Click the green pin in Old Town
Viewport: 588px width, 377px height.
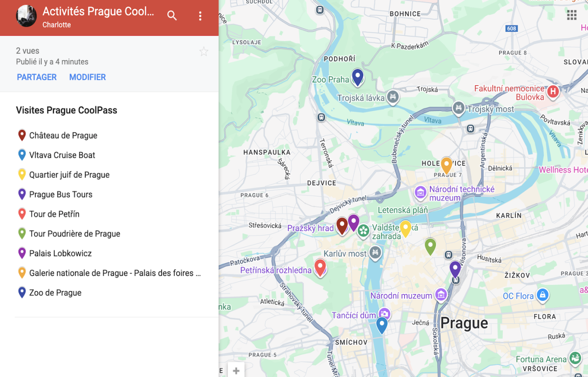click(430, 246)
